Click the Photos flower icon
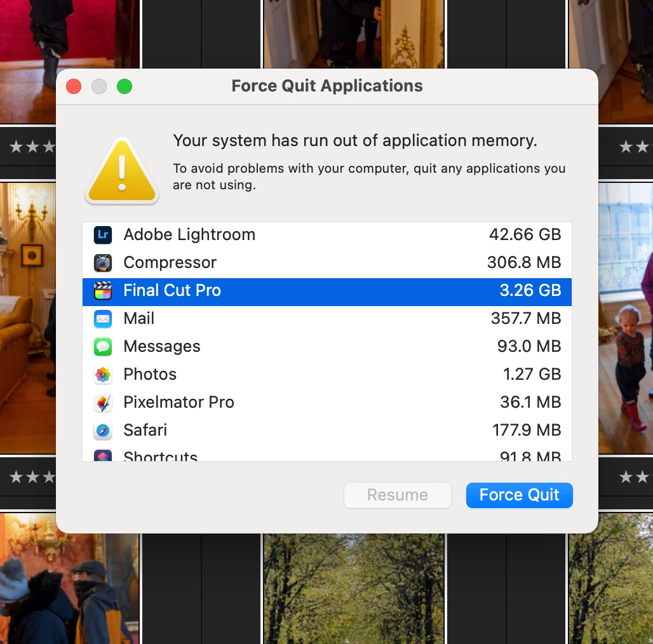 [102, 375]
